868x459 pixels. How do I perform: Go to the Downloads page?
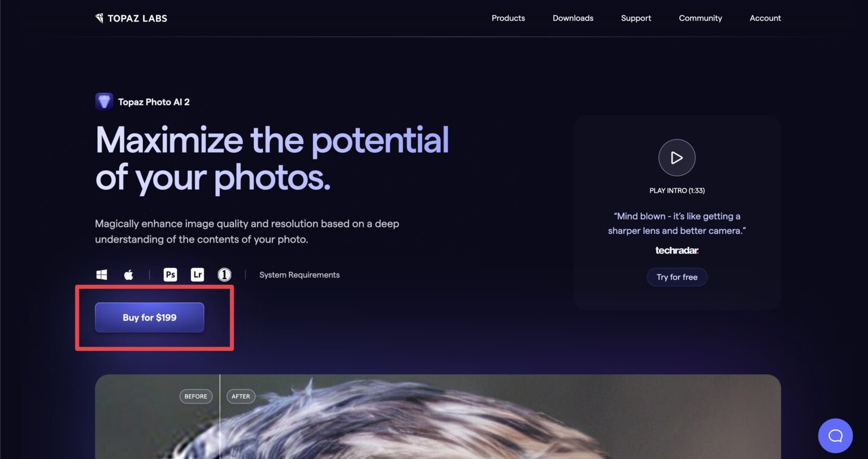(x=573, y=18)
